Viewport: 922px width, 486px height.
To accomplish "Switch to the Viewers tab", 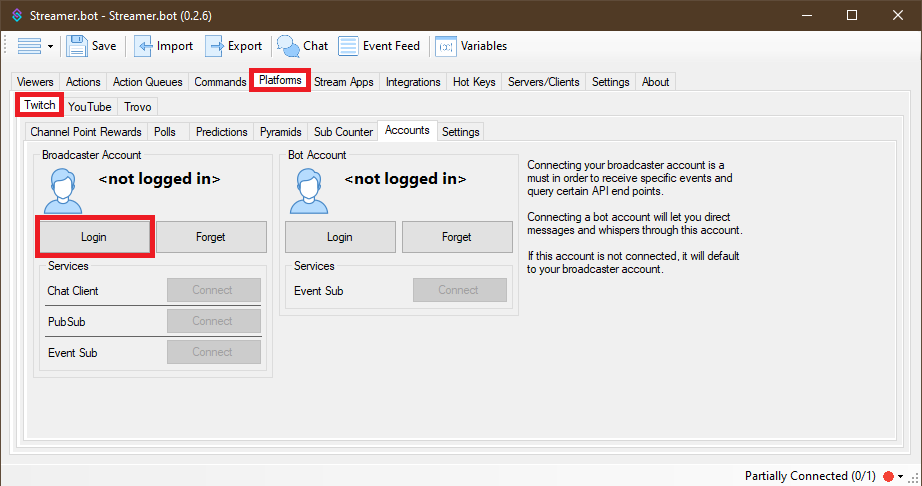I will tap(35, 82).
